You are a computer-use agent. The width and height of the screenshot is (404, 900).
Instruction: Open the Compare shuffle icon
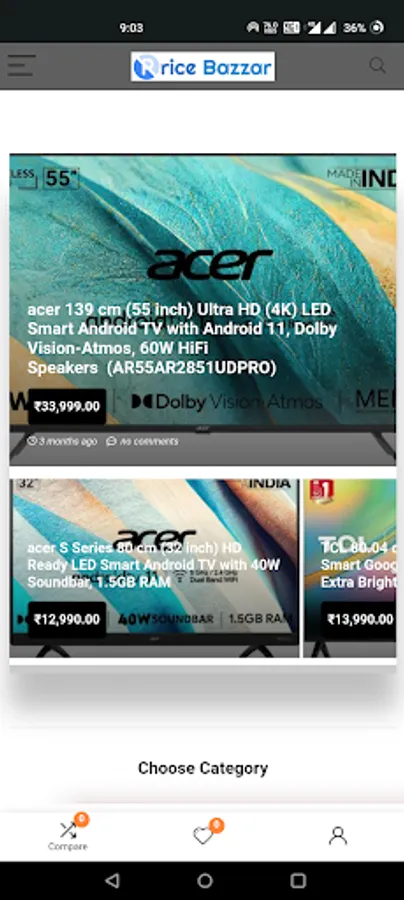click(68, 830)
